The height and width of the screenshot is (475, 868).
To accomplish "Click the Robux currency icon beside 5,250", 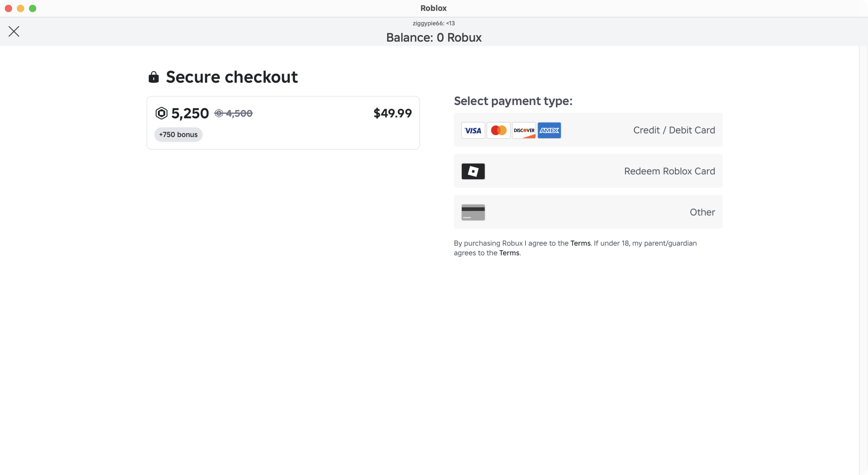I will 162,113.
